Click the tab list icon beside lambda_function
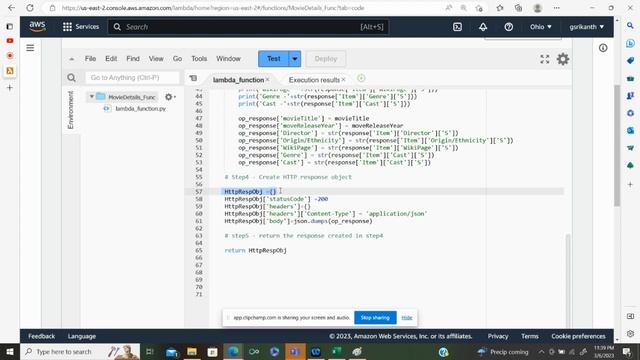Screen dimensions: 640x360 (193, 78)
